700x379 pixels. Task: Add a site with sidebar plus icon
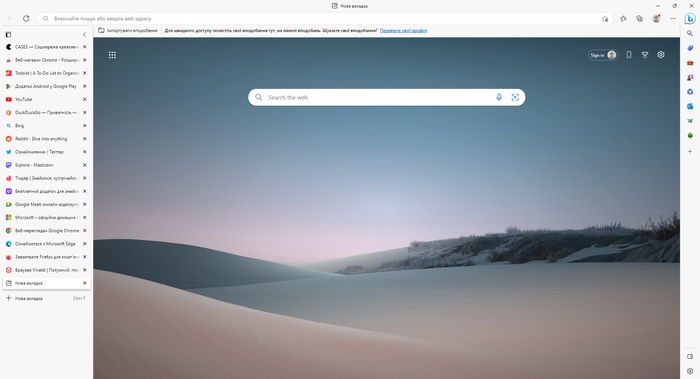point(690,151)
